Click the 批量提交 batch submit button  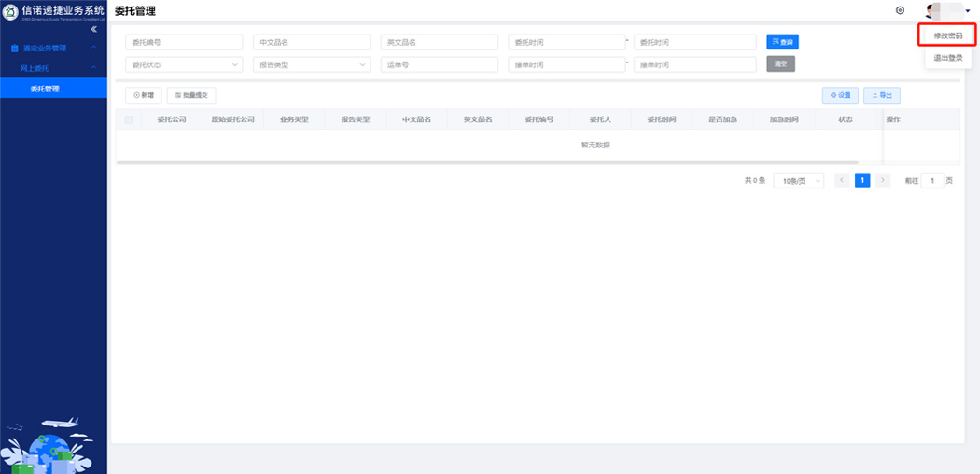191,95
